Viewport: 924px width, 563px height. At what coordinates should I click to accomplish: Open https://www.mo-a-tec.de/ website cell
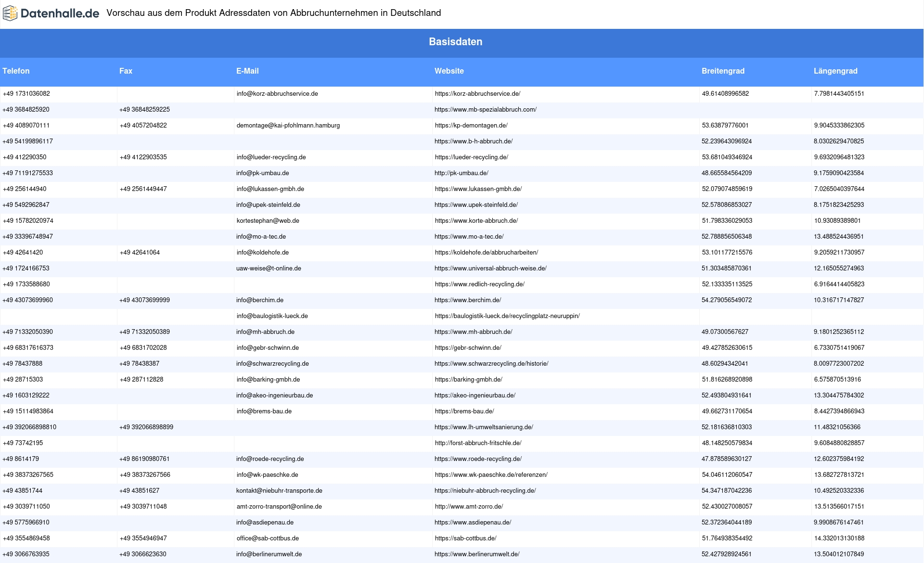click(x=469, y=237)
